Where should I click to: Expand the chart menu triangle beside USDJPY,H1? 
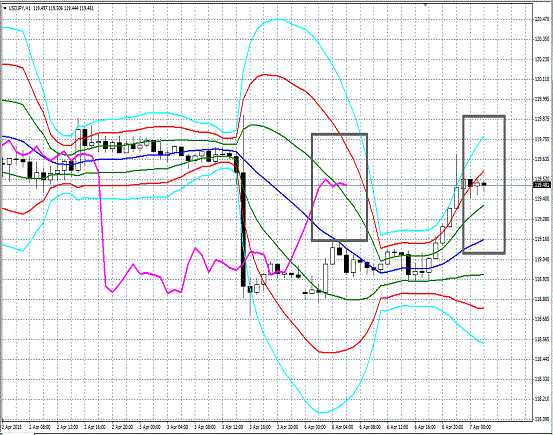tap(4, 8)
